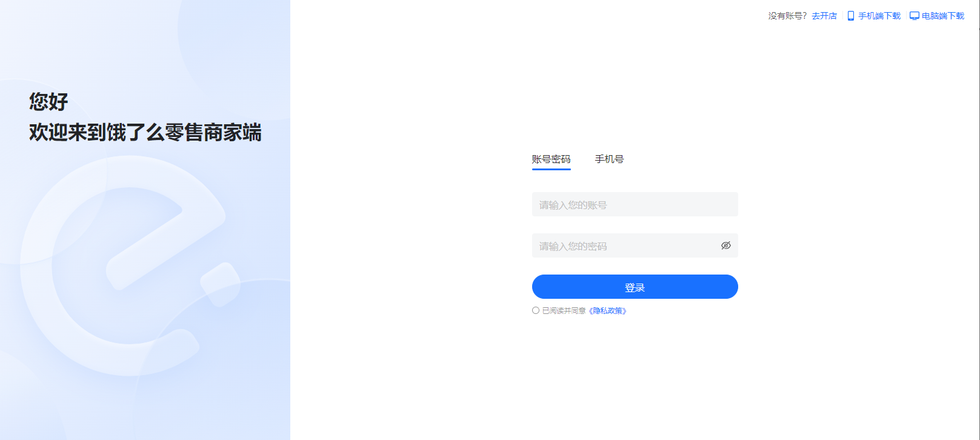Click the 欢迎来到饿了么零售商家端 heading
Image resolution: width=980 pixels, height=440 pixels.
click(145, 132)
